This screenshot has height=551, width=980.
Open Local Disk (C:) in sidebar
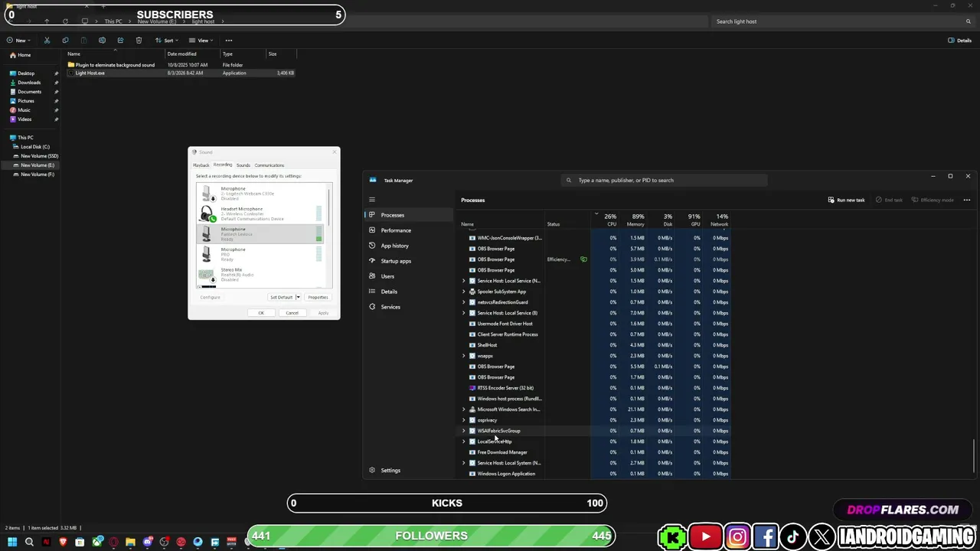(34, 147)
